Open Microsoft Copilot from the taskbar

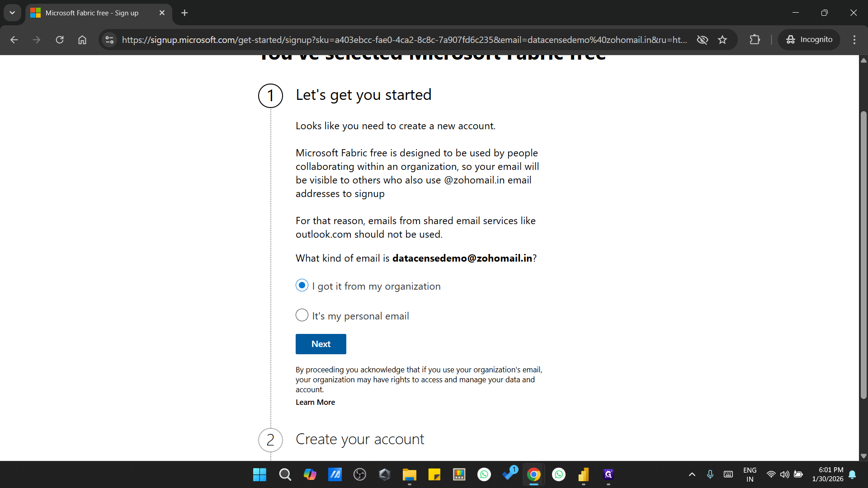coord(310,474)
